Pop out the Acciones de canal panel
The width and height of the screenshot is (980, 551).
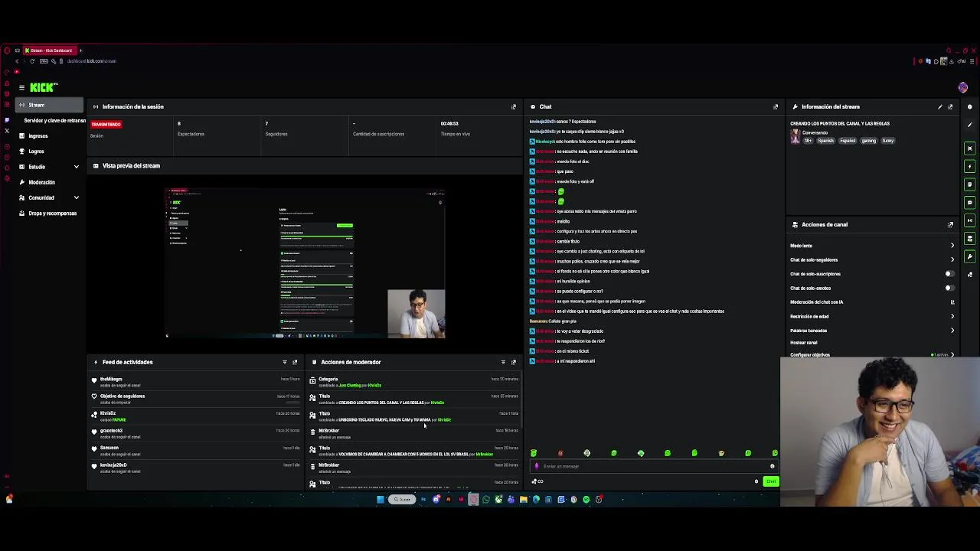point(950,225)
